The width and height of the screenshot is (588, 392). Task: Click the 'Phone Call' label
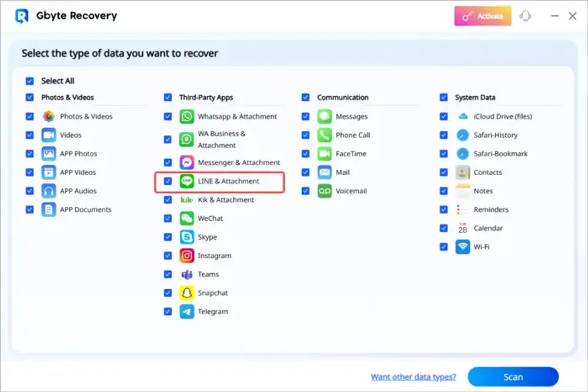(353, 135)
